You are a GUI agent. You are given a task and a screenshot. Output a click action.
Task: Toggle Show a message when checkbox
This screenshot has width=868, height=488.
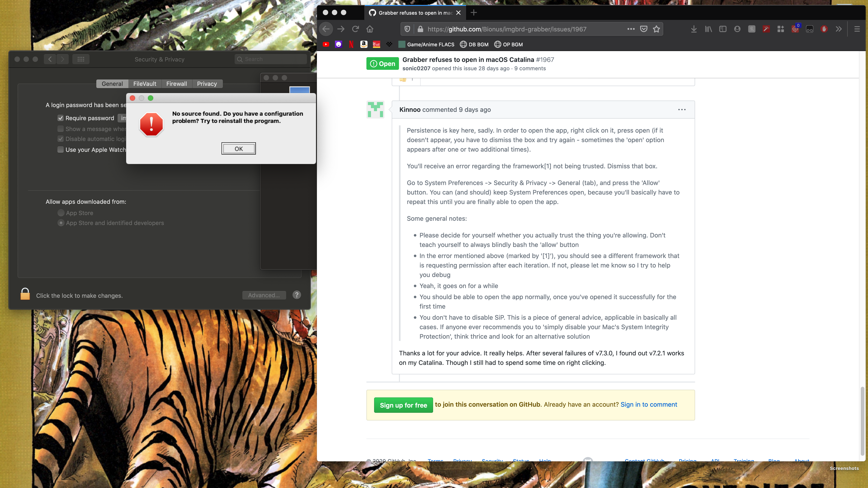tap(61, 129)
